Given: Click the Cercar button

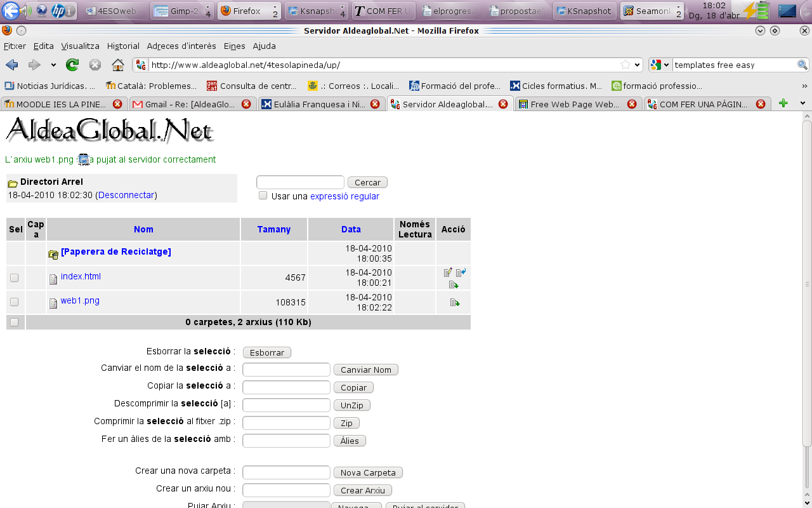Looking at the screenshot, I should [367, 182].
